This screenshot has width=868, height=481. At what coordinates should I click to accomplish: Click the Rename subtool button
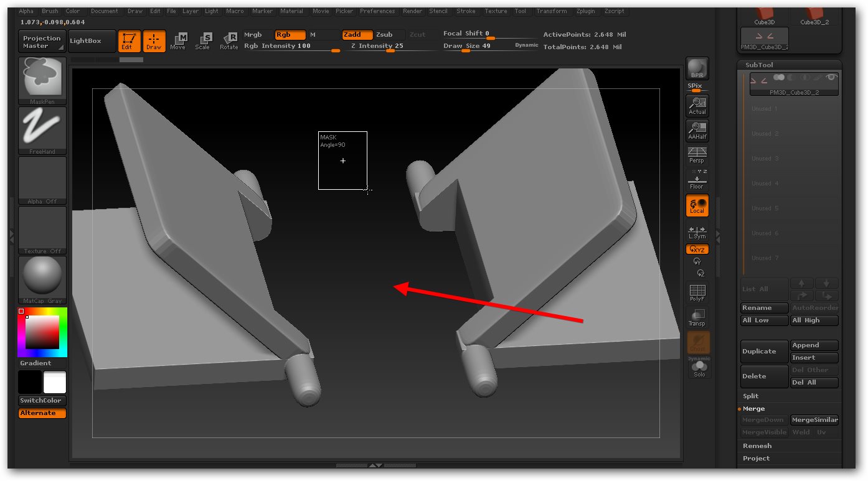coord(765,308)
